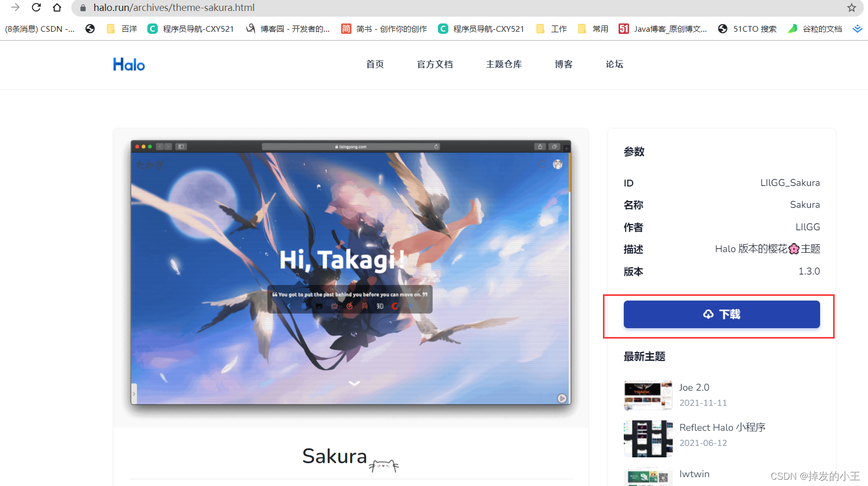Click the description Halo 版本的樱花主题
Viewport: 868px width, 486px height.
coord(768,249)
